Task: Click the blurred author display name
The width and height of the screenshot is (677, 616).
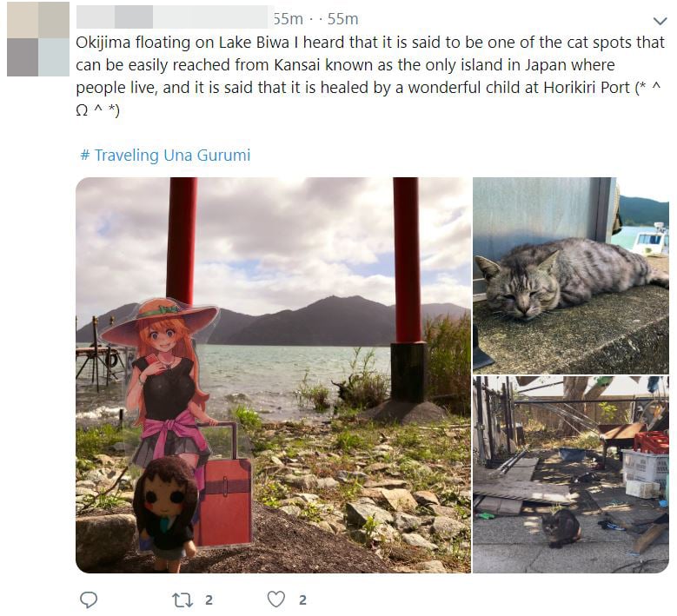Action: (x=172, y=17)
